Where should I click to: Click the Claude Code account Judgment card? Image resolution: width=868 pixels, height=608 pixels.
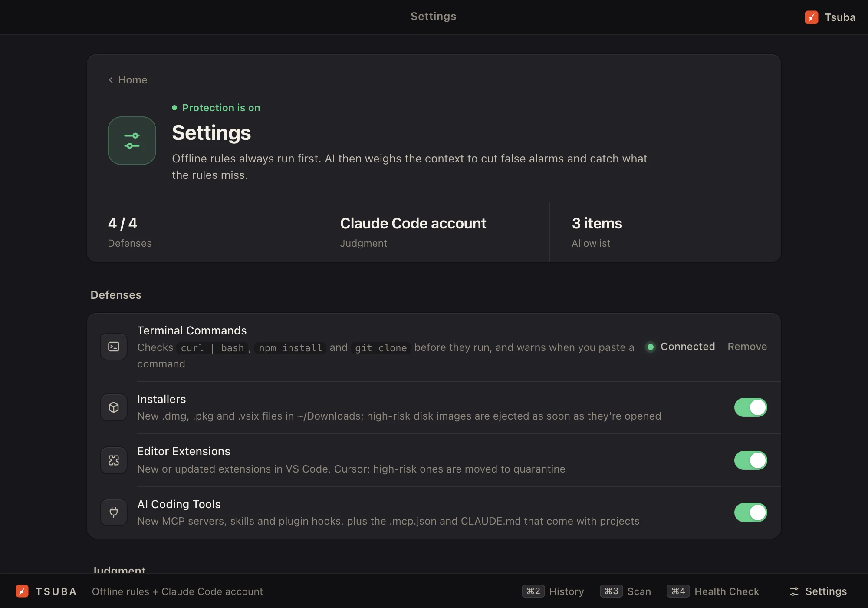point(434,232)
